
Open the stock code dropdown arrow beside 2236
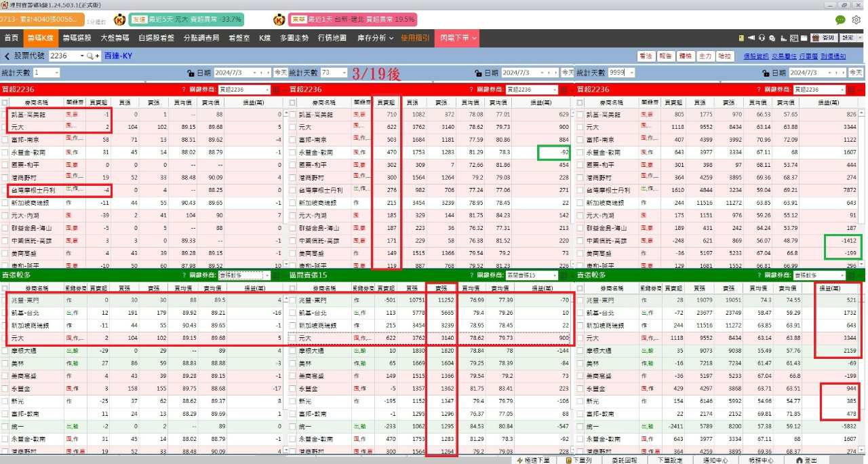click(81, 56)
